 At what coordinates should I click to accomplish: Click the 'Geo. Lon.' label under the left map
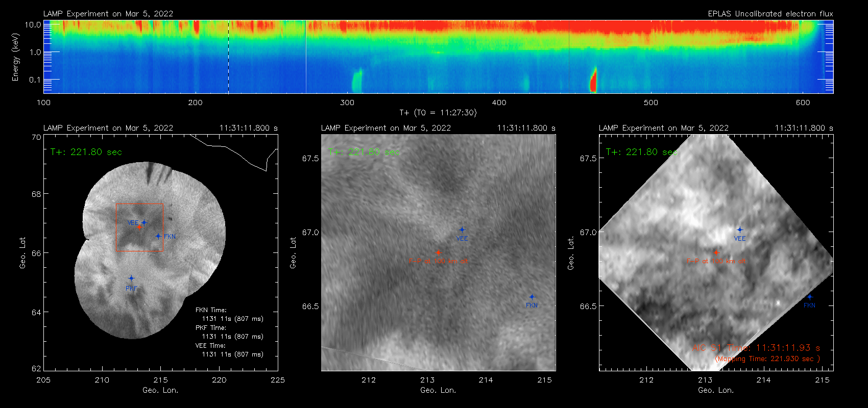click(160, 390)
